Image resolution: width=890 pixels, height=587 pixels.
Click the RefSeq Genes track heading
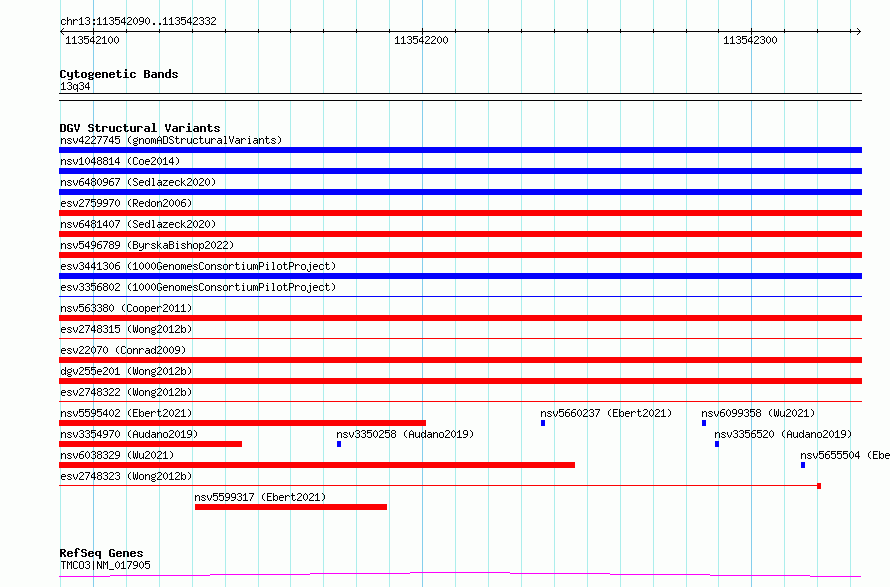coord(101,553)
